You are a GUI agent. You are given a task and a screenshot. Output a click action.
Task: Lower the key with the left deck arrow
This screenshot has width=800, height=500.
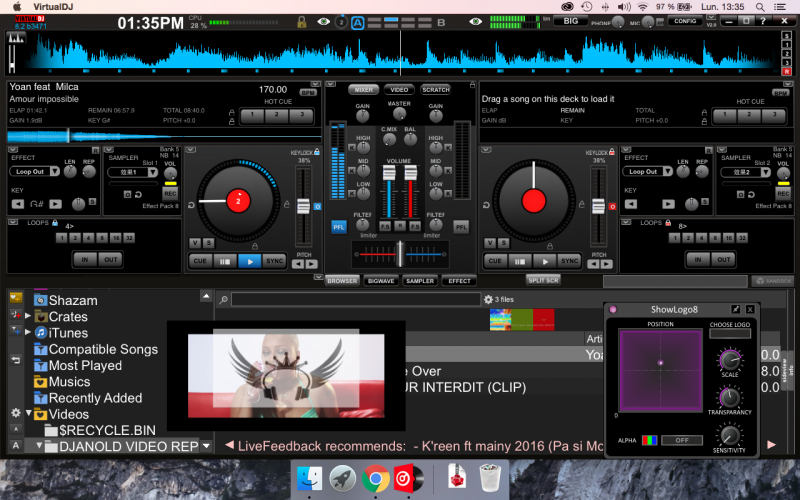pos(18,204)
